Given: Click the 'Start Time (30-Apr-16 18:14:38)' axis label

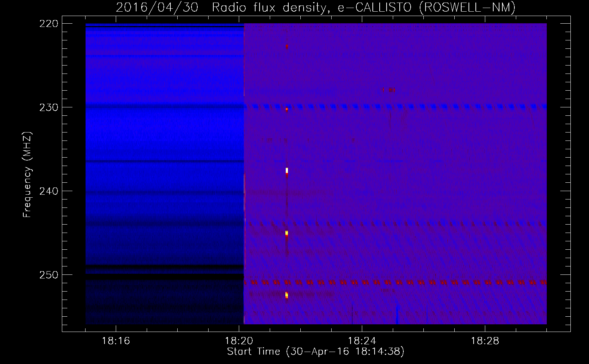Looking at the screenshot, I should tap(316, 352).
